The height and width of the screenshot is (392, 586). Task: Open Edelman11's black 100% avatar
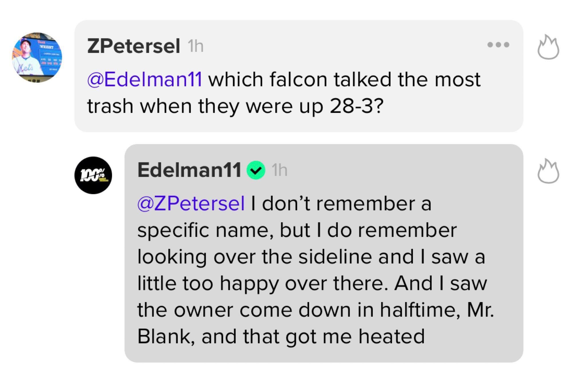93,175
